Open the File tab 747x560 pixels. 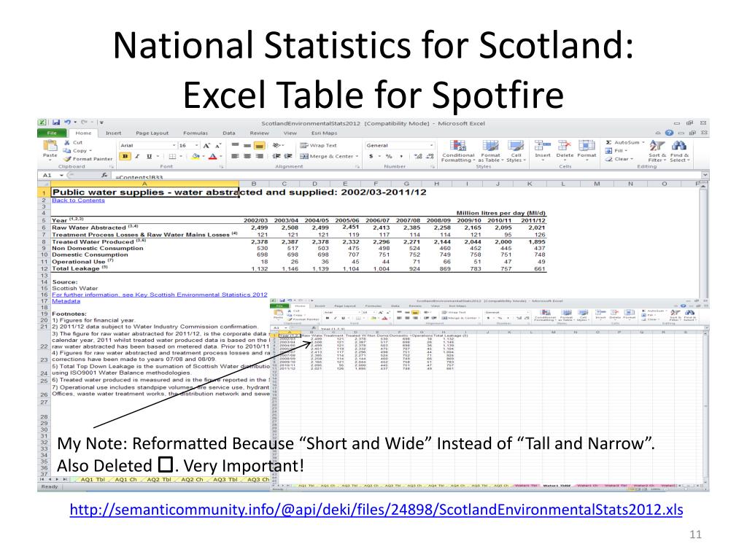52,133
